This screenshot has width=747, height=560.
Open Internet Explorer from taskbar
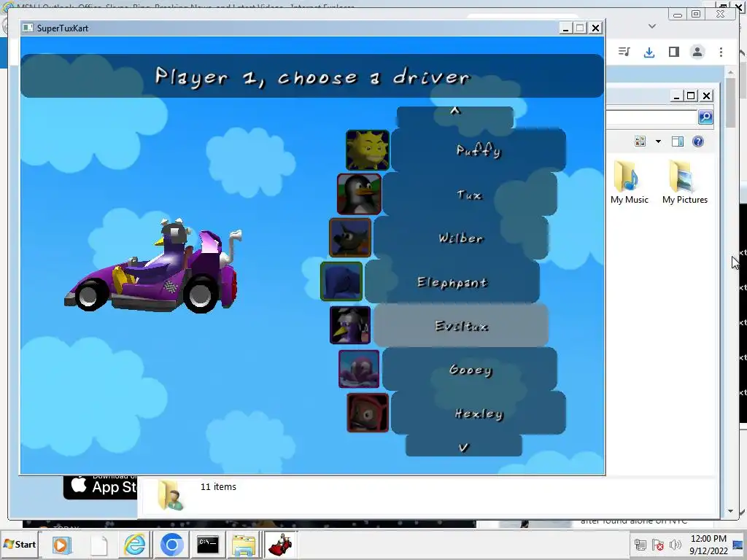[x=135, y=545]
